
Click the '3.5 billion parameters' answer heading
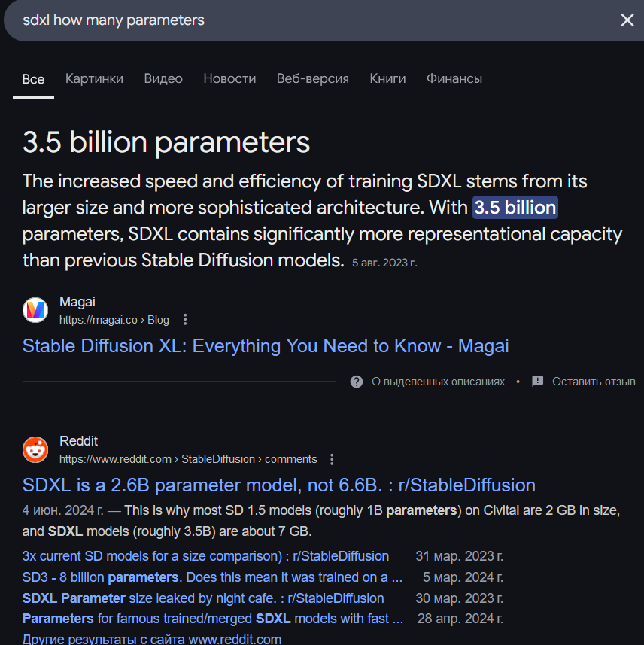click(166, 142)
